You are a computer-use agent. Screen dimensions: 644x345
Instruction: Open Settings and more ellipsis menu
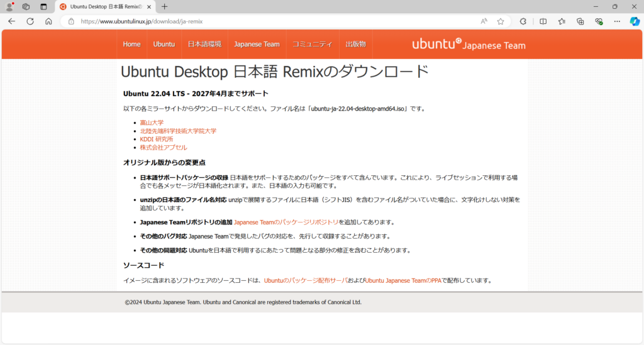click(617, 21)
